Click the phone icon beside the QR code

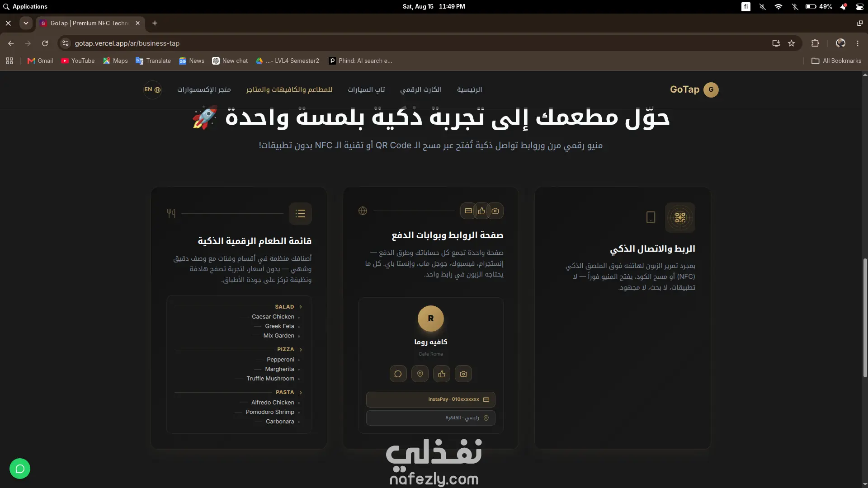click(651, 217)
